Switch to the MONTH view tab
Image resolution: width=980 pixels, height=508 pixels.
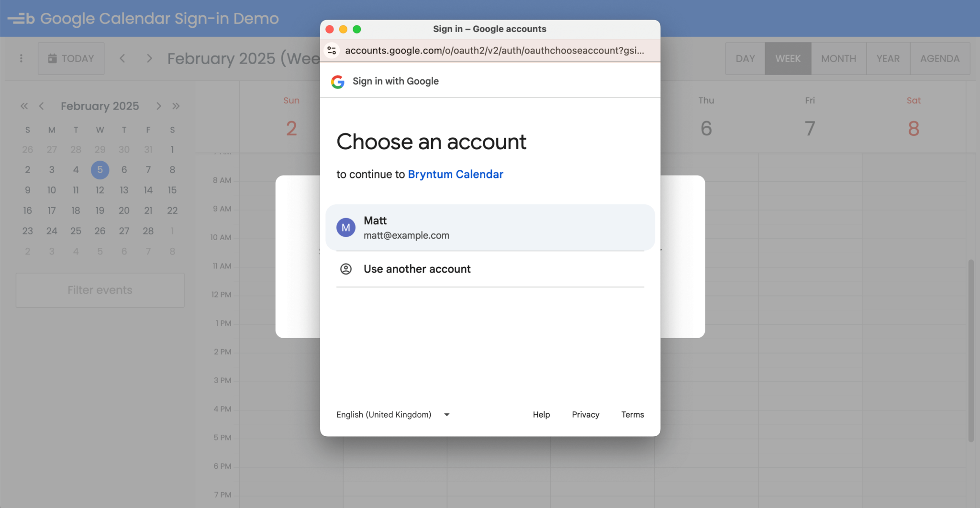pyautogui.click(x=838, y=58)
